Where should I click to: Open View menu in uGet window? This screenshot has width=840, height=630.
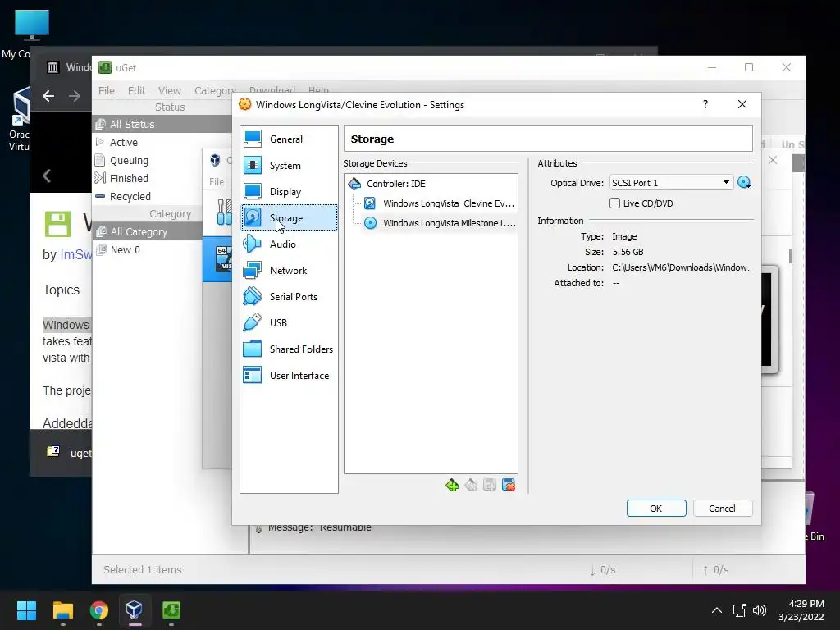169,90
